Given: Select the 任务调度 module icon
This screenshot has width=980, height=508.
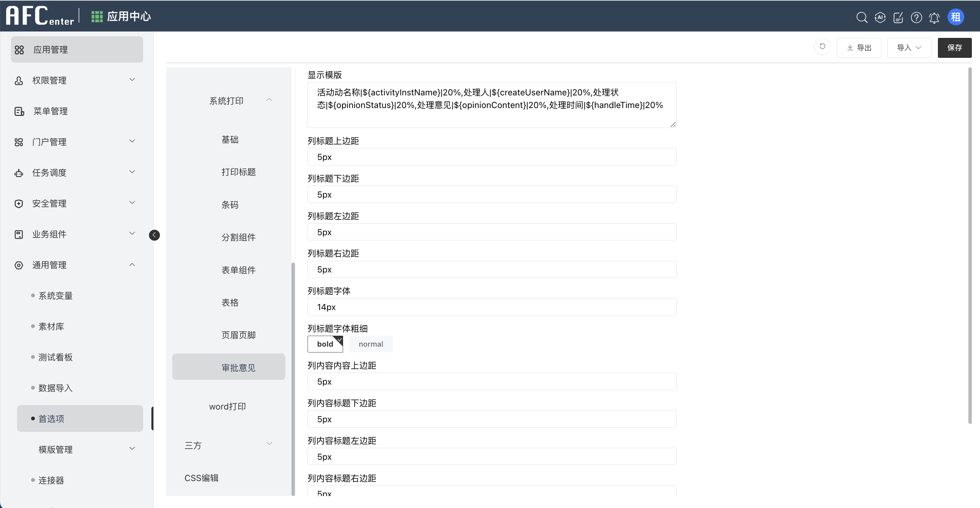Looking at the screenshot, I should tap(19, 173).
